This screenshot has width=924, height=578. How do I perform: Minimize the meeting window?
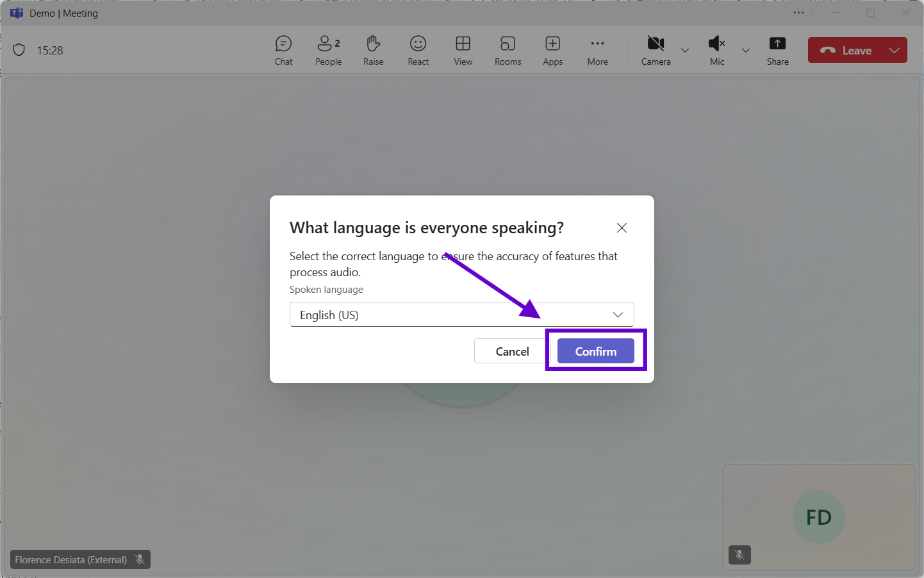click(x=835, y=13)
